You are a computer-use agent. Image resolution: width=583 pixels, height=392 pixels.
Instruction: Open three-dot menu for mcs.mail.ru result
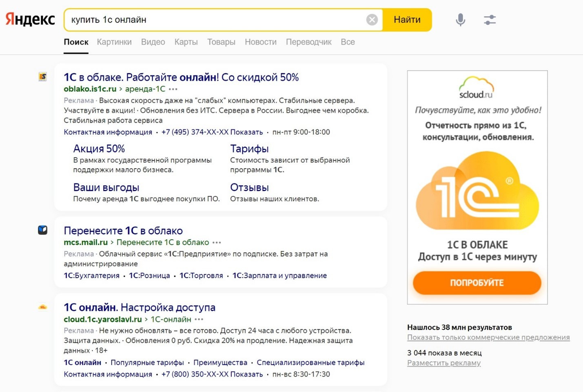pyautogui.click(x=217, y=242)
